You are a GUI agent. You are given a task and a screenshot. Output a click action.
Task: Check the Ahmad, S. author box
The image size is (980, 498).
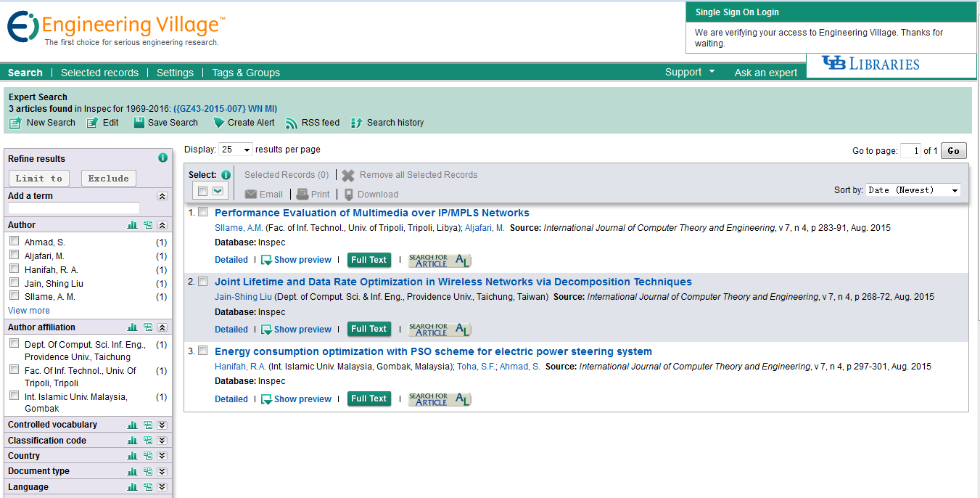(14, 241)
